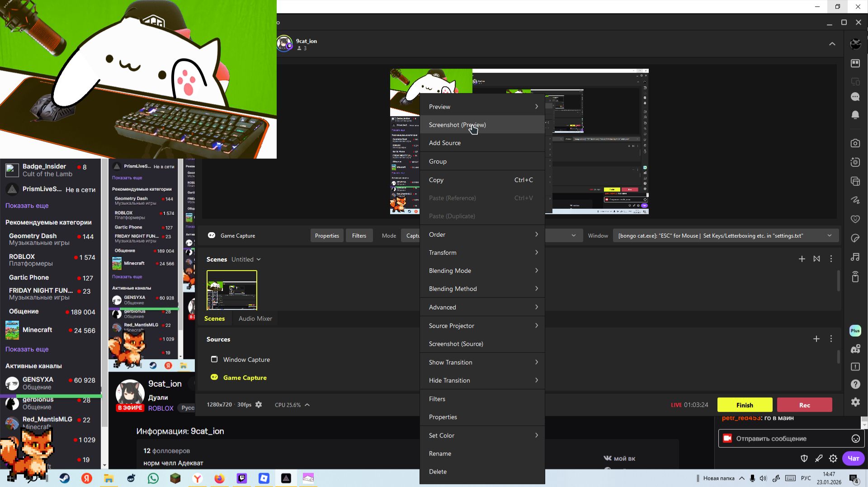Image resolution: width=868 pixels, height=487 pixels.
Task: Expand the Blending Mode submenu
Action: tap(482, 271)
